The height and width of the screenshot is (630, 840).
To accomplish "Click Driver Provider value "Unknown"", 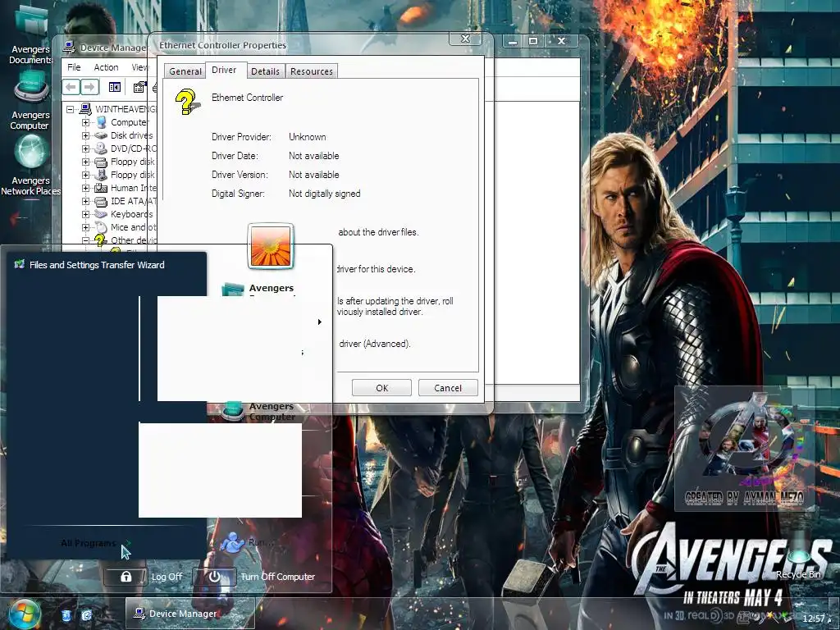I will click(x=307, y=137).
